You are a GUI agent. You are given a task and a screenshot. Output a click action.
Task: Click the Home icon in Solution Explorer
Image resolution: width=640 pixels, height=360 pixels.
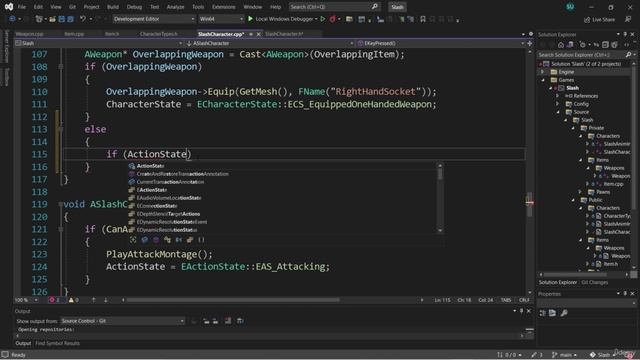tap(561, 44)
